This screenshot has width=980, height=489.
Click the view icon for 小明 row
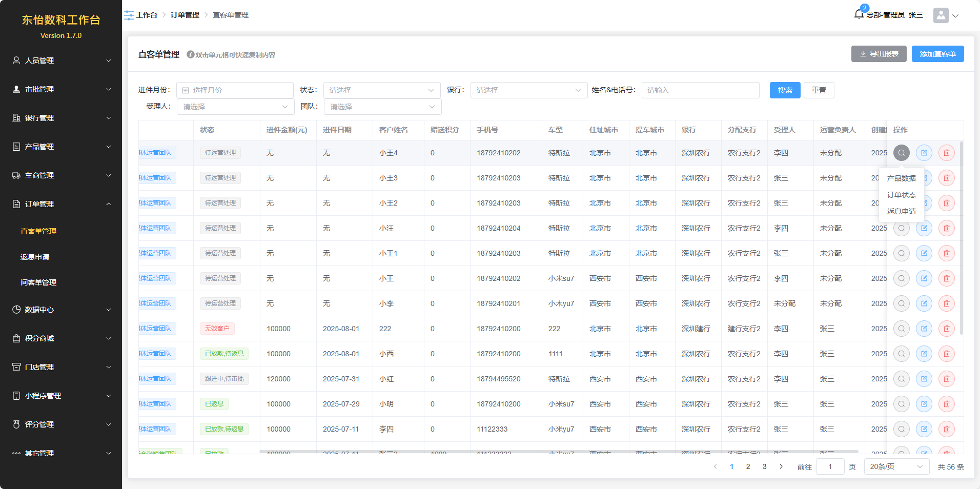[901, 404]
